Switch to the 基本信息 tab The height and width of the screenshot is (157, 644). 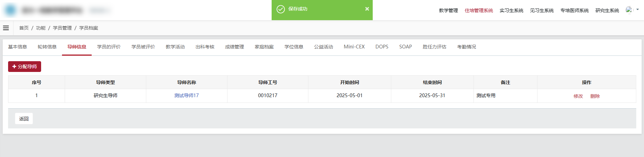pyautogui.click(x=18, y=47)
